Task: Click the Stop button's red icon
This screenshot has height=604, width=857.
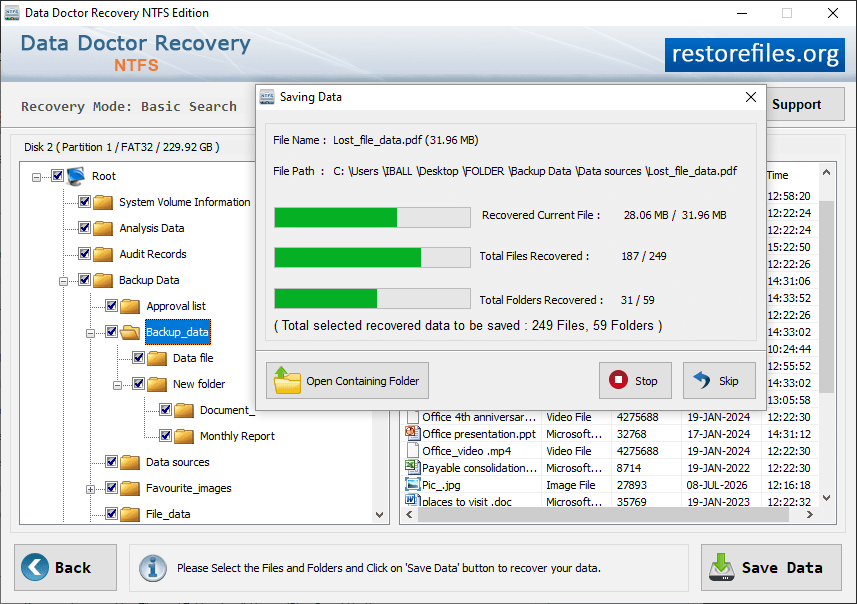Action: point(618,380)
